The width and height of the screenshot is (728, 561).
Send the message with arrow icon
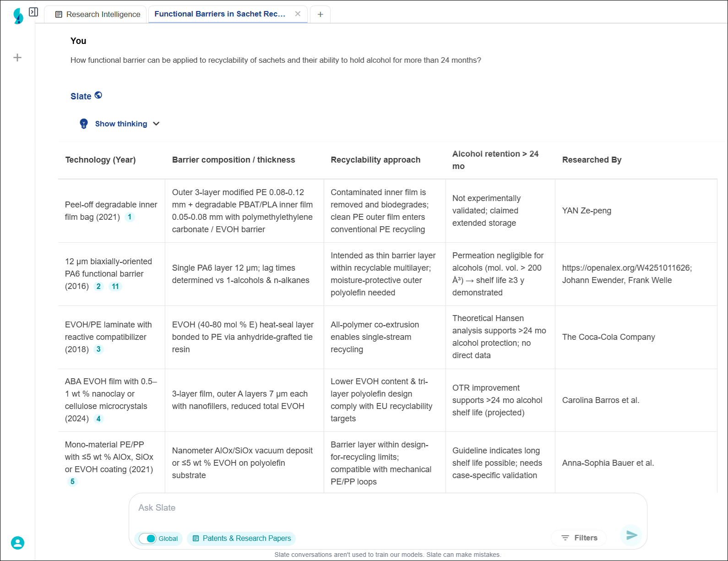pyautogui.click(x=631, y=535)
